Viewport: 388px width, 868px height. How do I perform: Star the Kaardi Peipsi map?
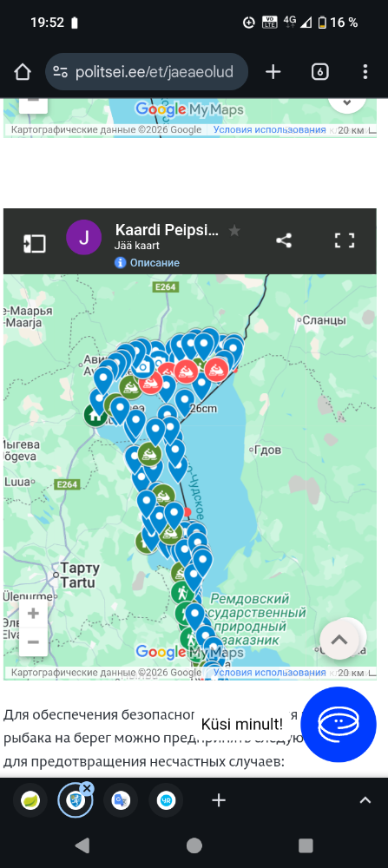coord(234,231)
